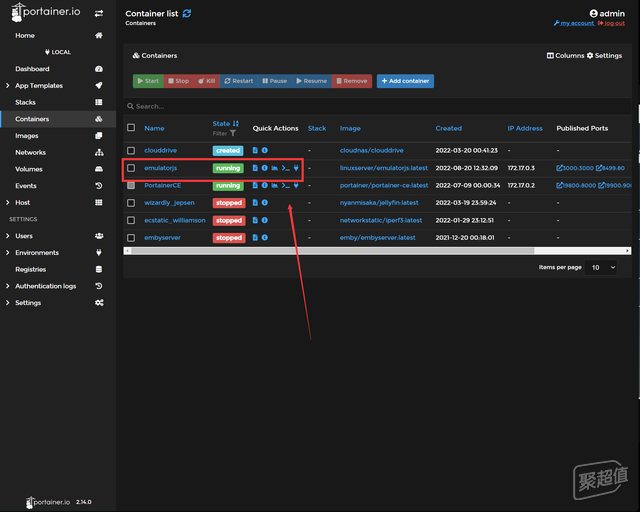Click the Remove button
The width and height of the screenshot is (640, 512).
[x=352, y=81]
